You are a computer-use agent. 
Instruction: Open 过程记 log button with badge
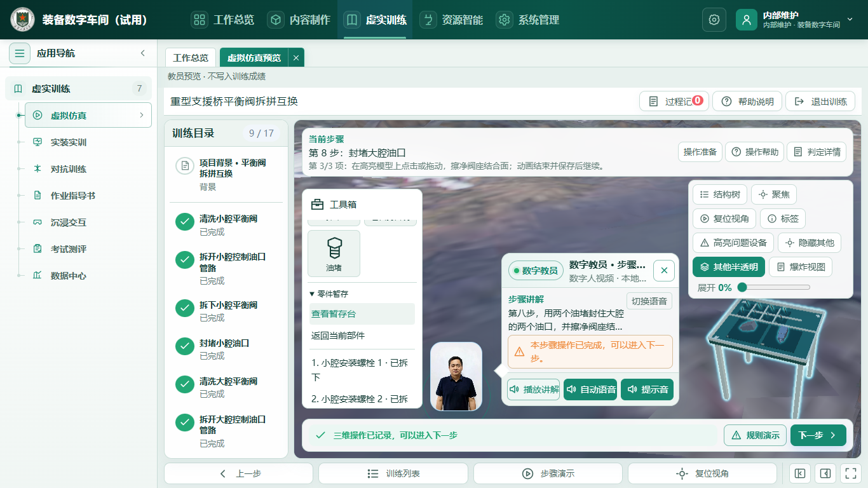point(674,102)
